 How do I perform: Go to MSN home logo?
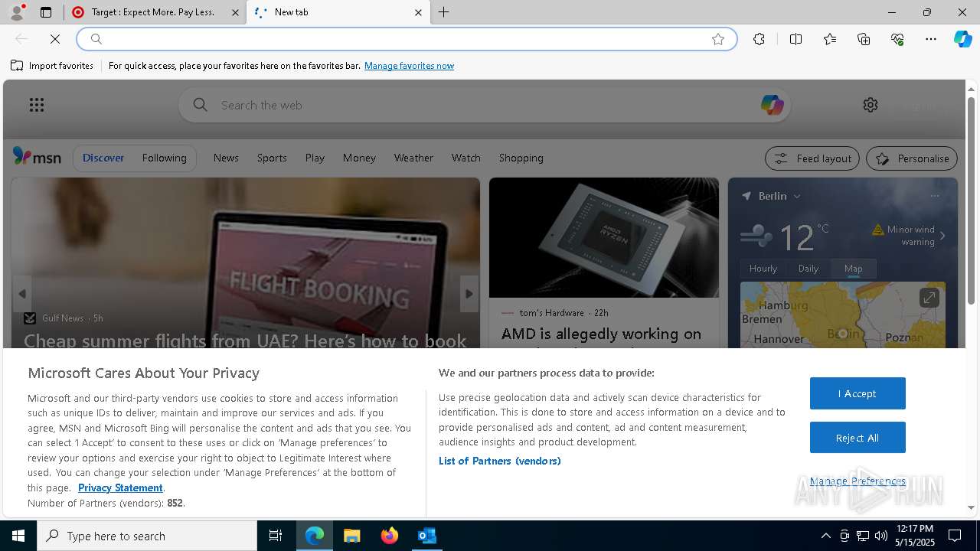[37, 157]
